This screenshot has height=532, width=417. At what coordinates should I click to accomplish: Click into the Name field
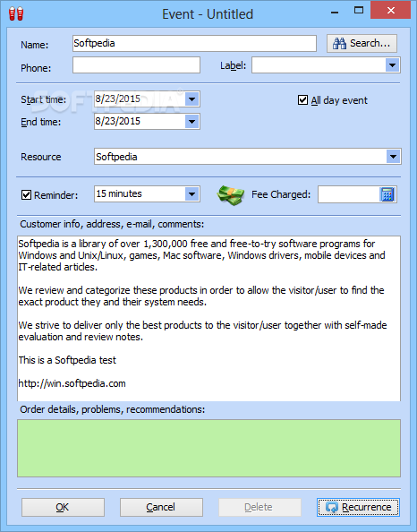194,43
